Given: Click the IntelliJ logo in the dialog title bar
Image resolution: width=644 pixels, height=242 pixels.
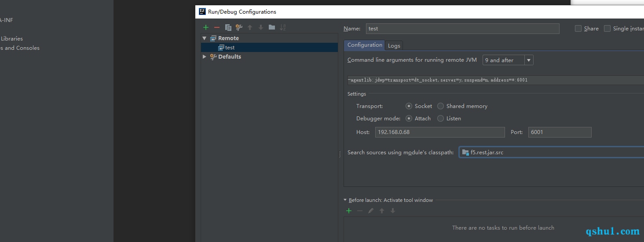Looking at the screenshot, I should (x=202, y=11).
